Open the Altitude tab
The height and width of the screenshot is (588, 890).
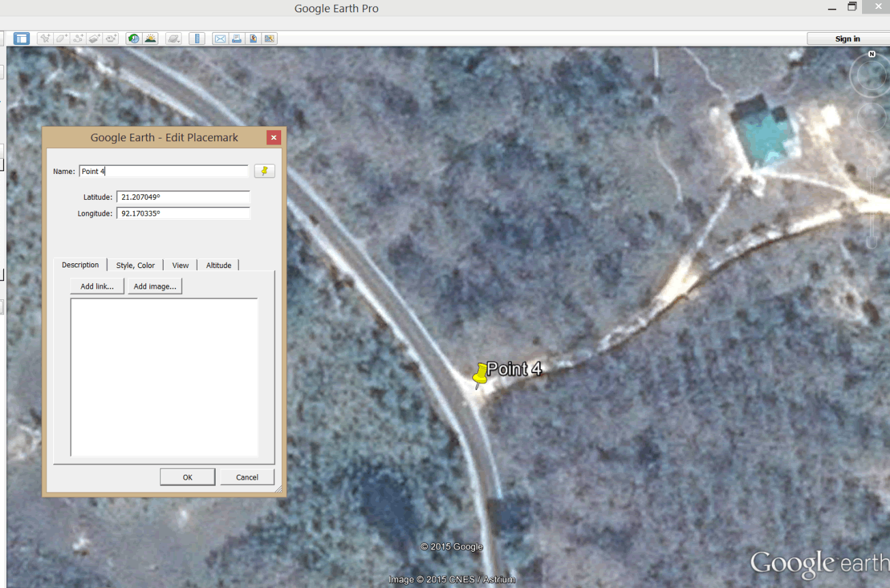click(x=218, y=265)
